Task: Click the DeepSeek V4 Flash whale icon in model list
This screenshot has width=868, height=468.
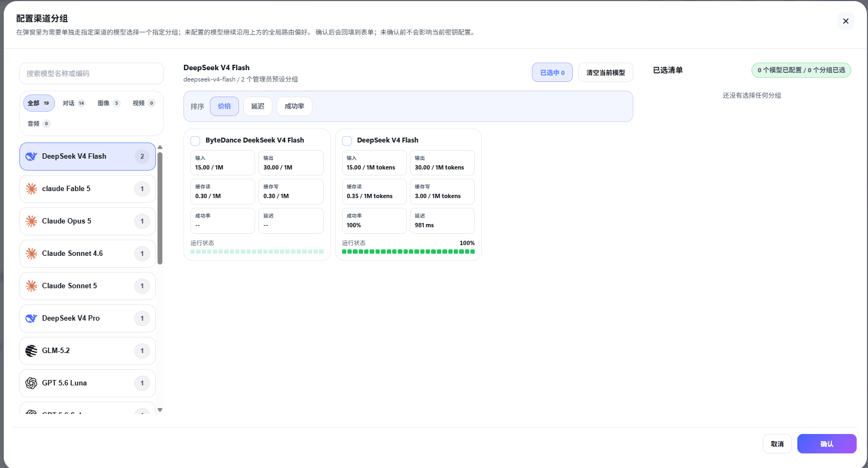Action: click(31, 157)
